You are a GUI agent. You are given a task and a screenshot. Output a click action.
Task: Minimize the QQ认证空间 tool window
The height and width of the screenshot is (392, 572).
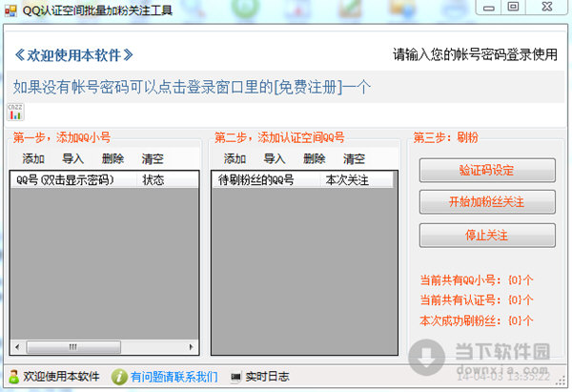(x=489, y=7)
